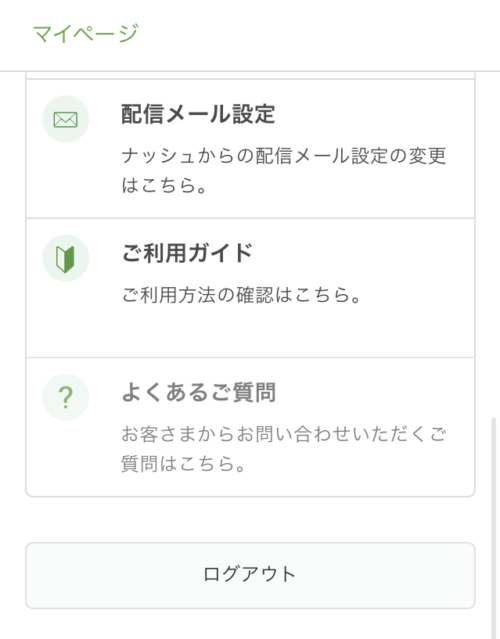The image size is (500, 639).
Task: Click blank space below ご利用方法 description
Action: pyautogui.click(x=250, y=331)
